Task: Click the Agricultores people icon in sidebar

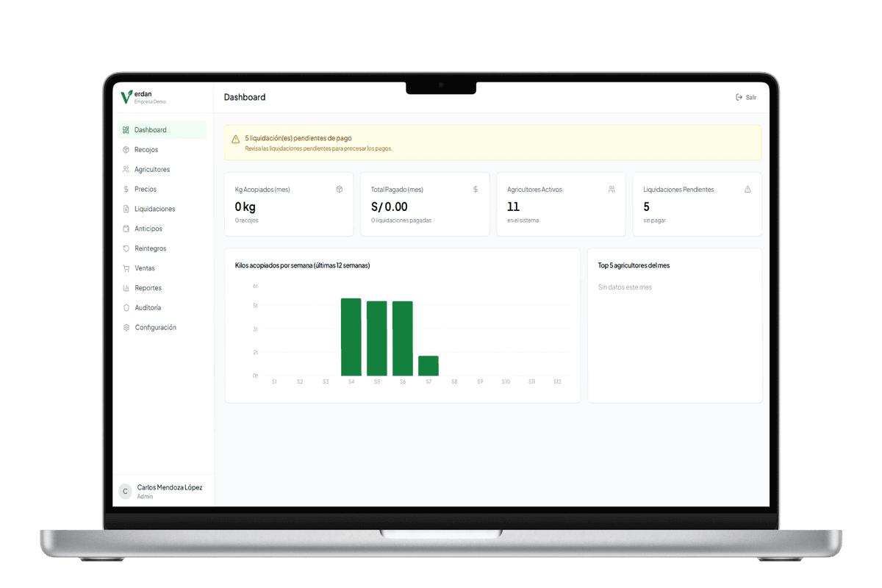Action: point(126,170)
